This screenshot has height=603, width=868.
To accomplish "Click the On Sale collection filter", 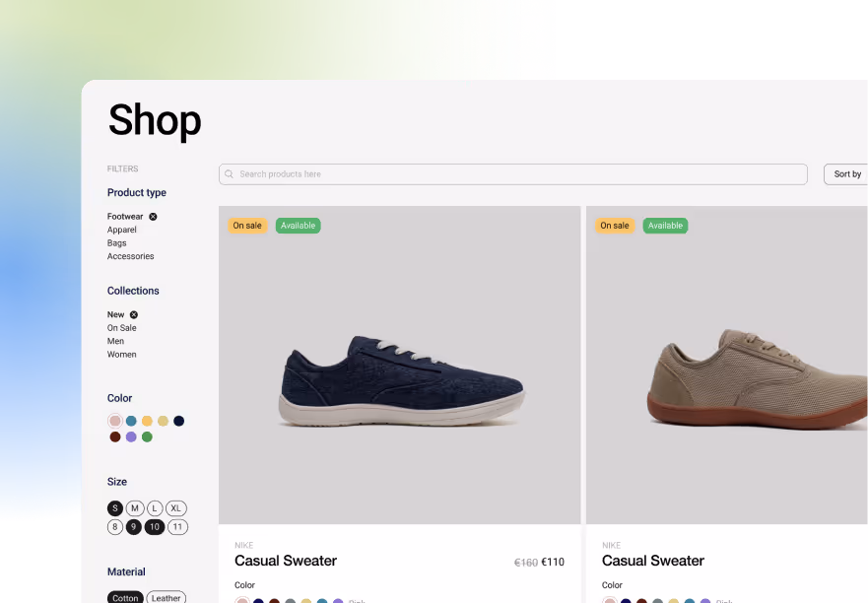I will point(121,327).
